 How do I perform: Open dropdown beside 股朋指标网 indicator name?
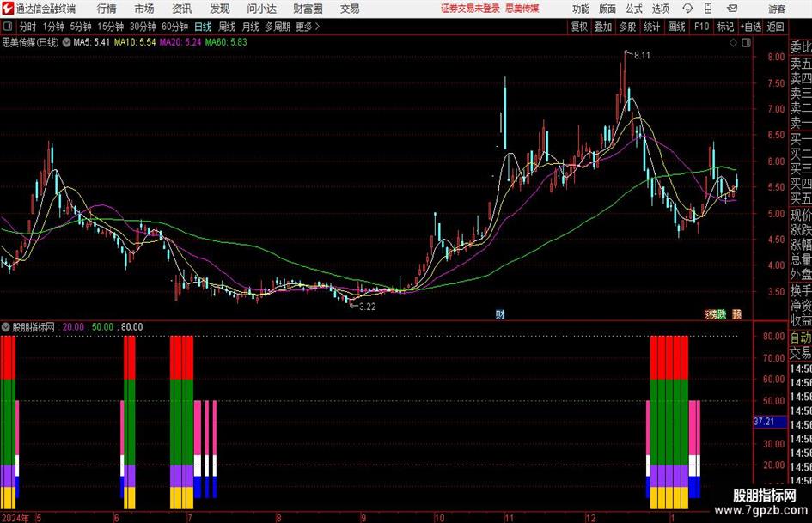pos(6,327)
